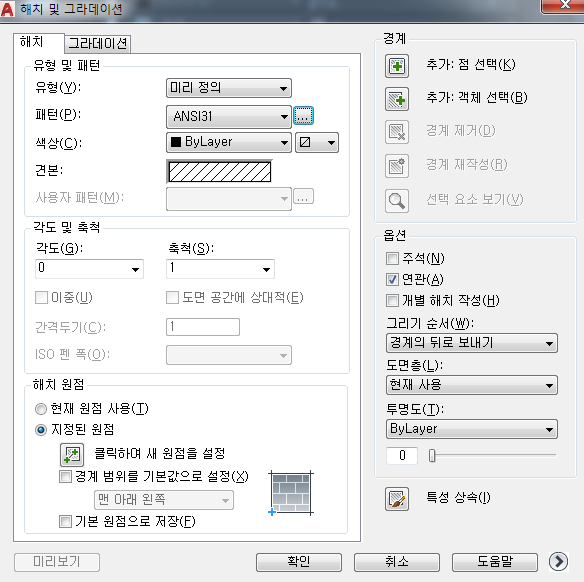Open the 맨 아래 왼쪽 dropdown
The image size is (584, 582).
[164, 500]
